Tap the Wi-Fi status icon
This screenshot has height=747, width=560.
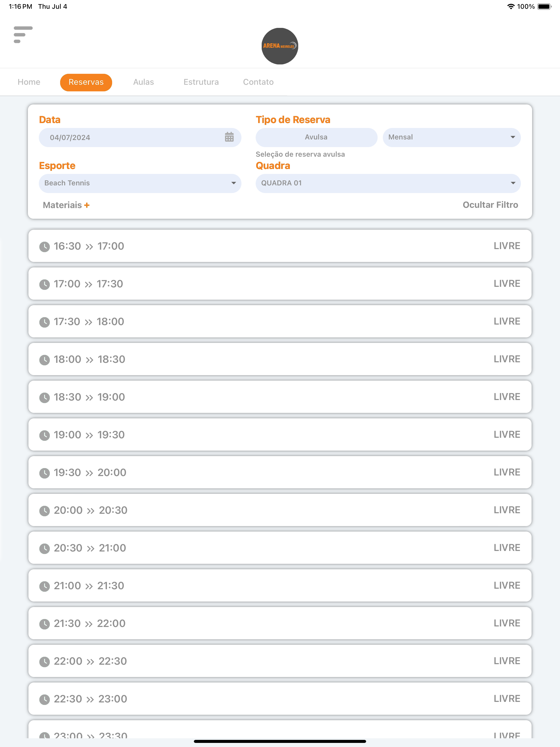click(511, 6)
